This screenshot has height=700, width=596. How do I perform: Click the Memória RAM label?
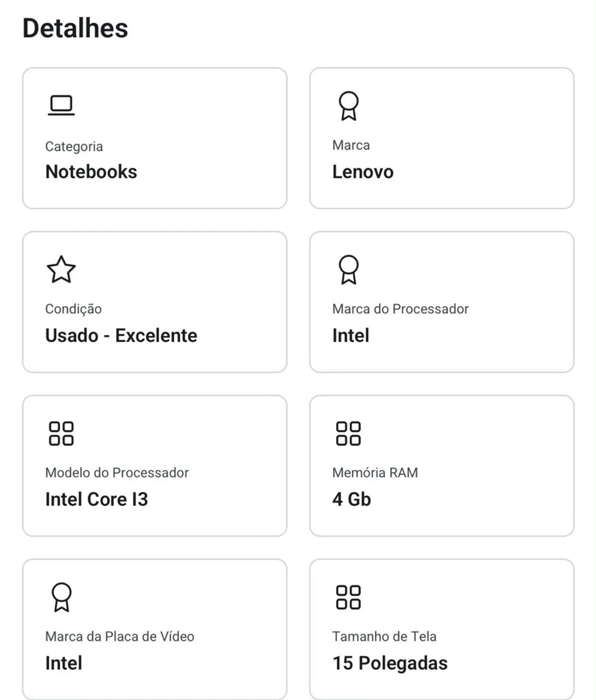coord(375,472)
